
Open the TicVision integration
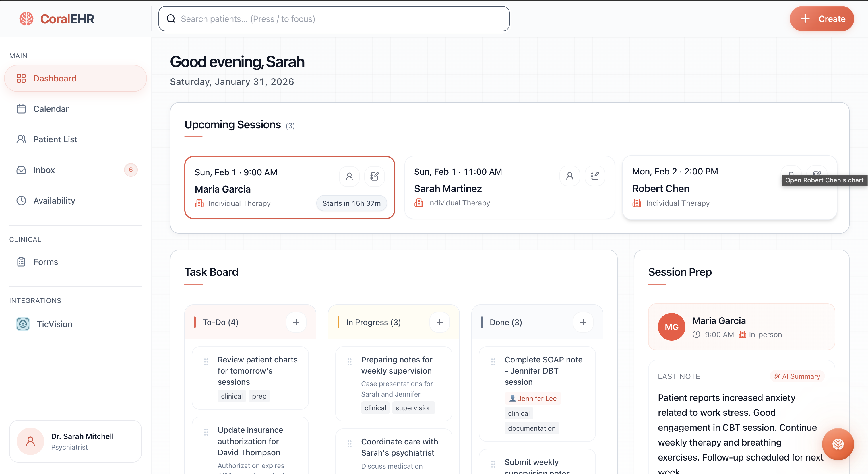pos(54,324)
